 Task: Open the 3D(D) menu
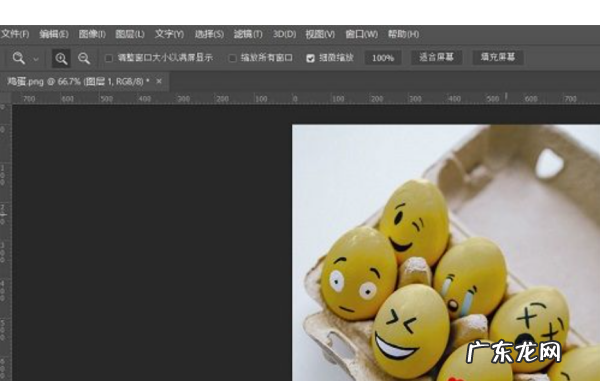(x=284, y=34)
